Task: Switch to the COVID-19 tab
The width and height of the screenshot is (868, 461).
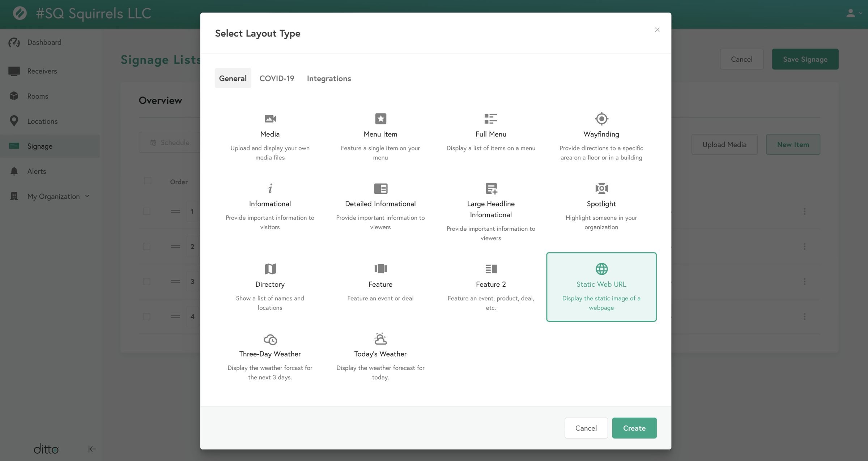Action: 277,78
